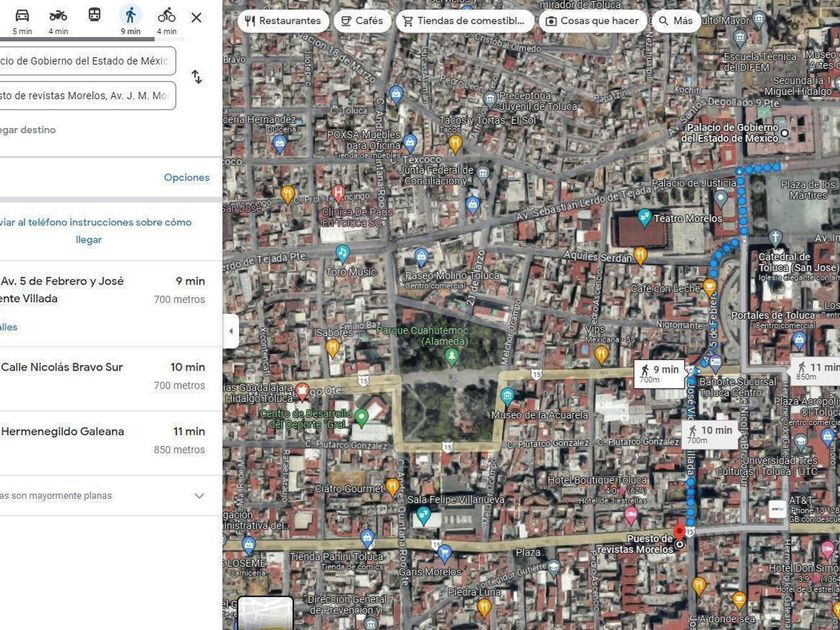The height and width of the screenshot is (630, 840).
Task: Close the directions panel with X
Action: click(x=196, y=17)
